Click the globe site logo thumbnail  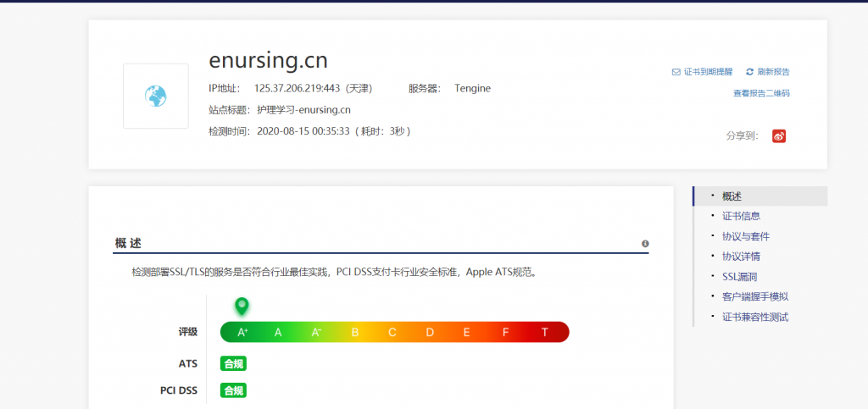click(x=156, y=97)
